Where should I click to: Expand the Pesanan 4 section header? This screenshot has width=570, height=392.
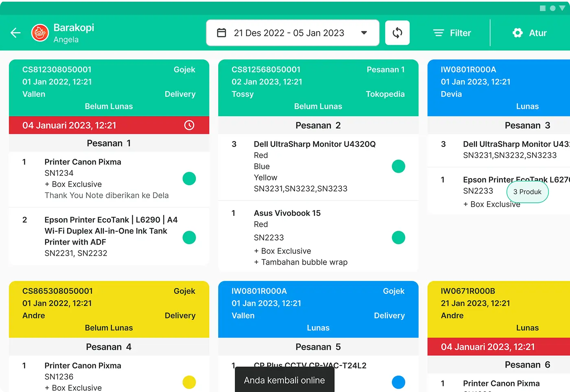[109, 347]
